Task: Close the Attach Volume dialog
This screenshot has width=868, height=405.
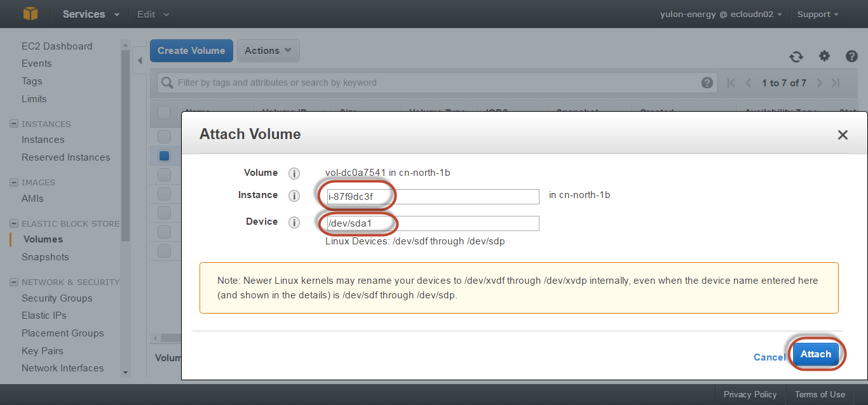Action: [843, 135]
